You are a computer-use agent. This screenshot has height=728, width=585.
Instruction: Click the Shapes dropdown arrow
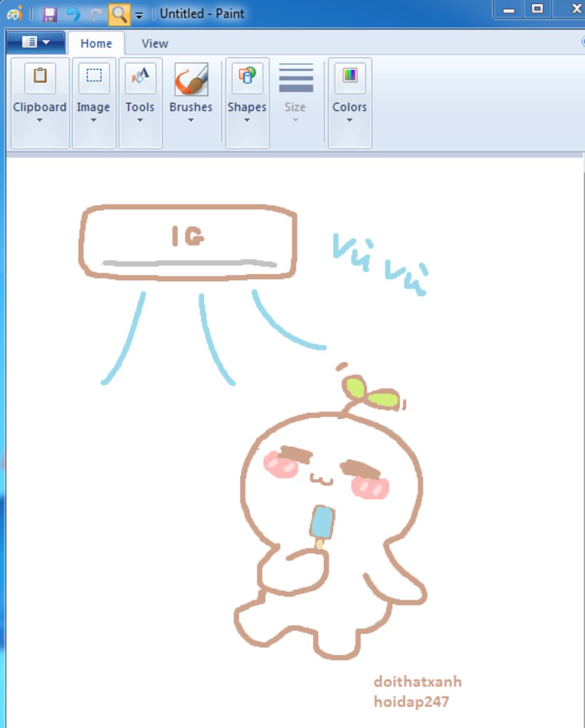click(246, 121)
